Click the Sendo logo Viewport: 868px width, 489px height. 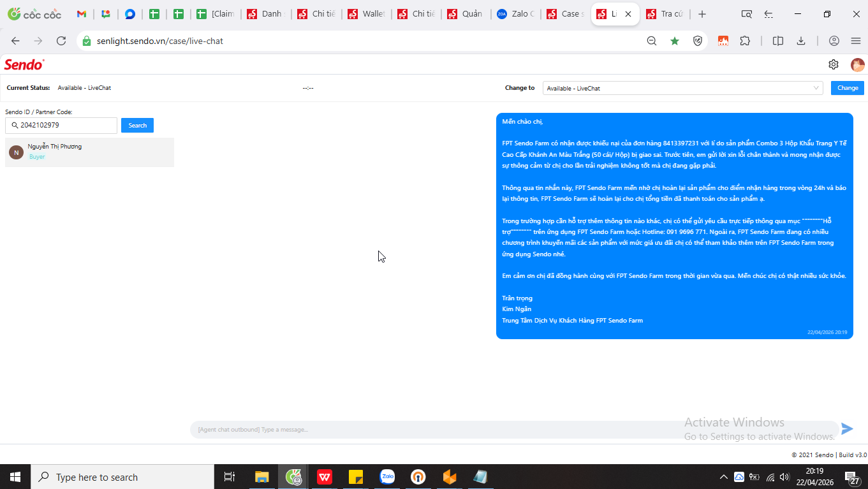coord(24,64)
